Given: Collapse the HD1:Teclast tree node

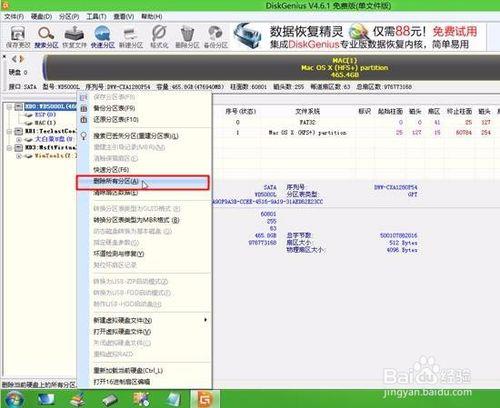Looking at the screenshot, I should tap(10, 131).
